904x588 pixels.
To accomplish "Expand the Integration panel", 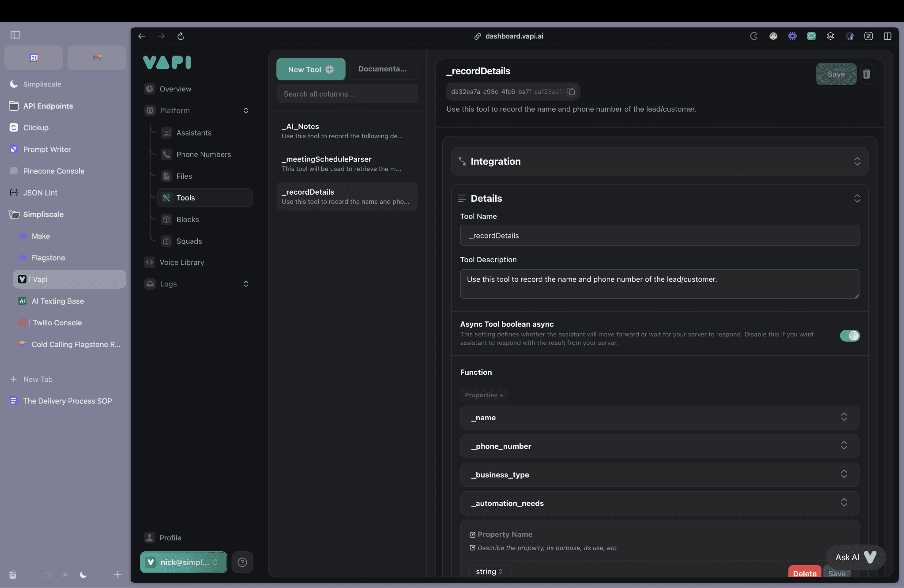I will click(x=857, y=162).
